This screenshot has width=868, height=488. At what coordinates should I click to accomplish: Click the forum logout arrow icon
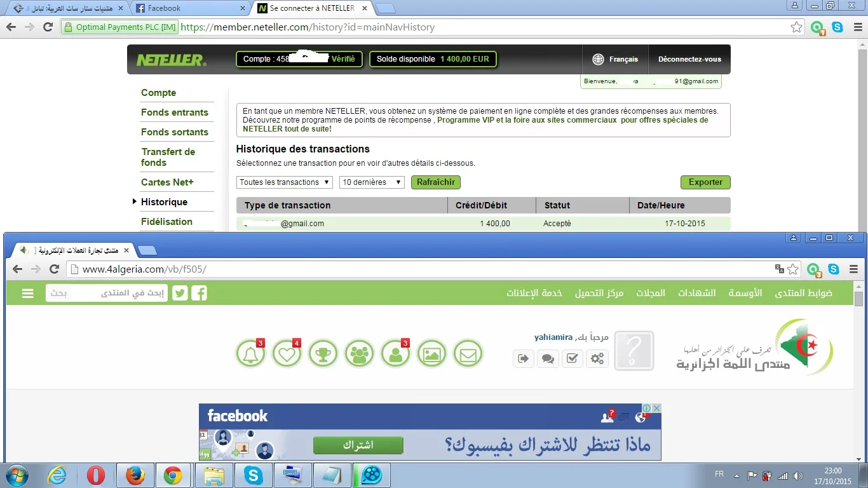[523, 358]
